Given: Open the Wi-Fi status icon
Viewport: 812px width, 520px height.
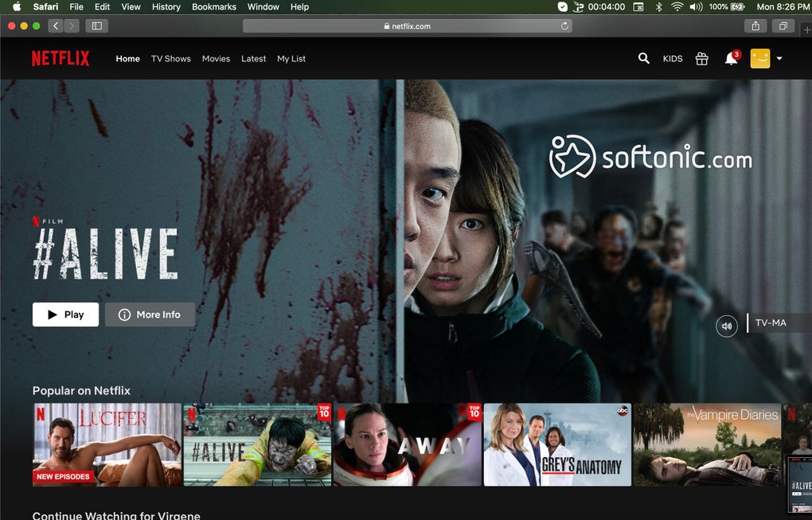Looking at the screenshot, I should [x=677, y=6].
